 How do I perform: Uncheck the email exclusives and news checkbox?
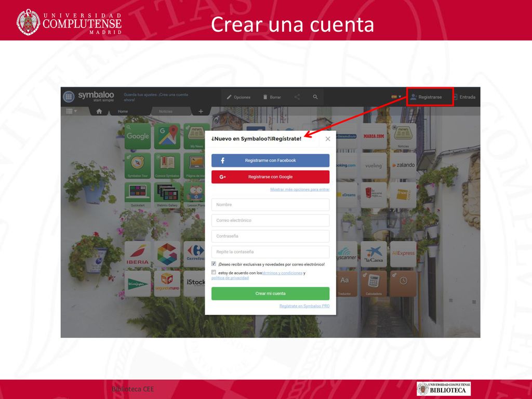pos(214,263)
